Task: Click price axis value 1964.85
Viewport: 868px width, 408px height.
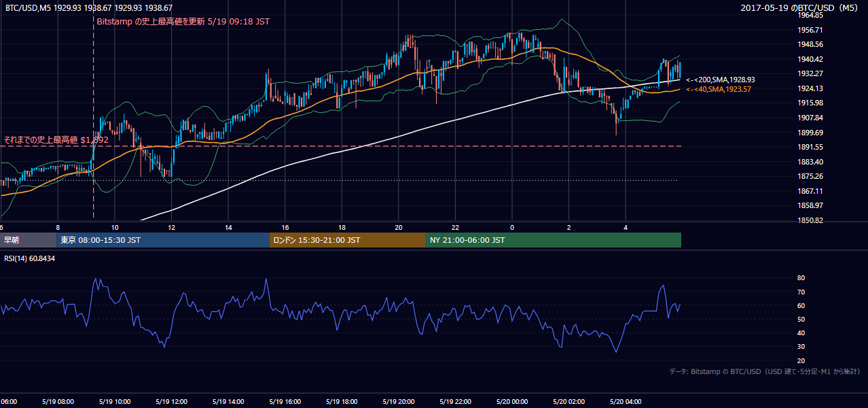Action: click(x=812, y=15)
